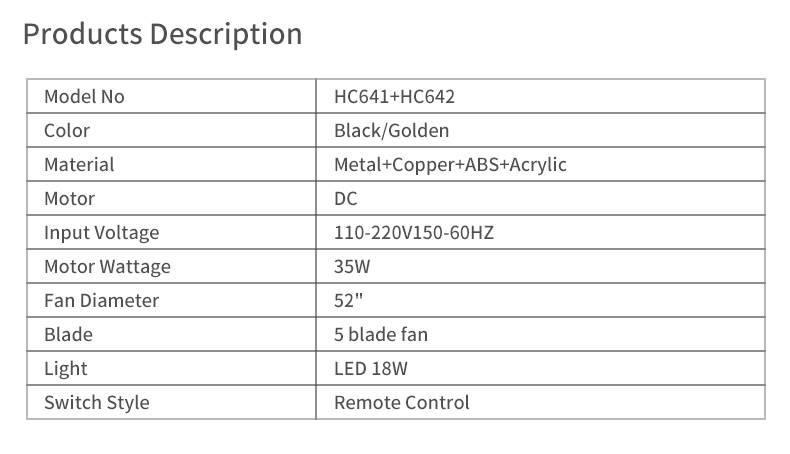Viewport: 790px width, 454px height.
Task: Click the Remote Control value
Action: 402,403
